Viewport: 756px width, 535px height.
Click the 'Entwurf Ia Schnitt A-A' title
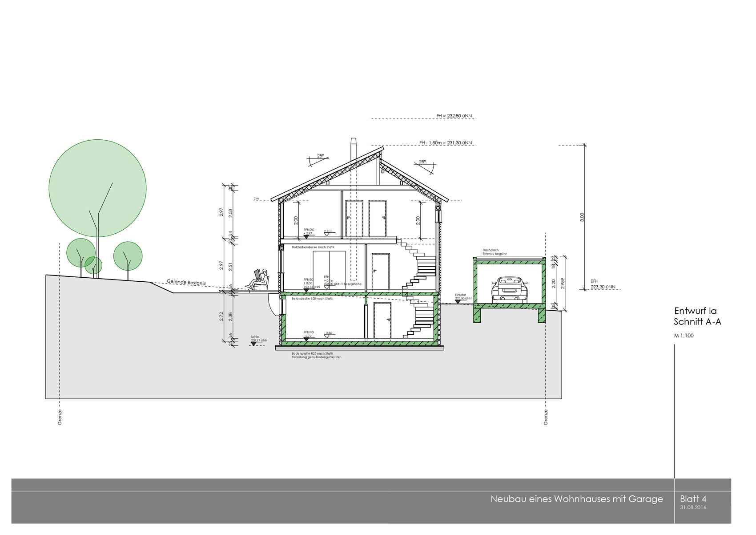coord(697,316)
